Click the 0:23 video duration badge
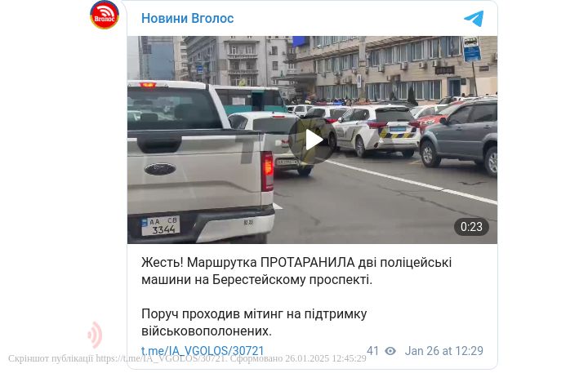 471,227
